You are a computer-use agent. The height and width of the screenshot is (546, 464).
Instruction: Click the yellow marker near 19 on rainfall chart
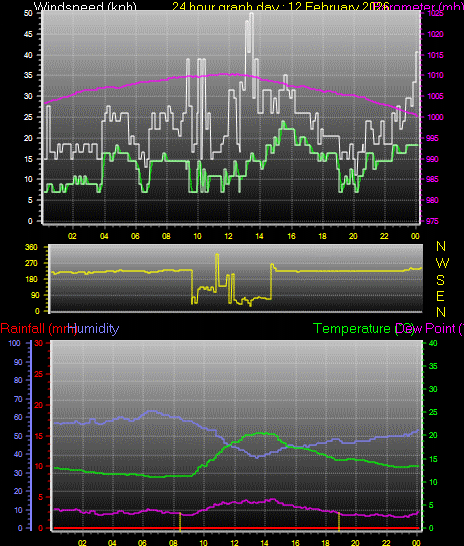pyautogui.click(x=339, y=521)
